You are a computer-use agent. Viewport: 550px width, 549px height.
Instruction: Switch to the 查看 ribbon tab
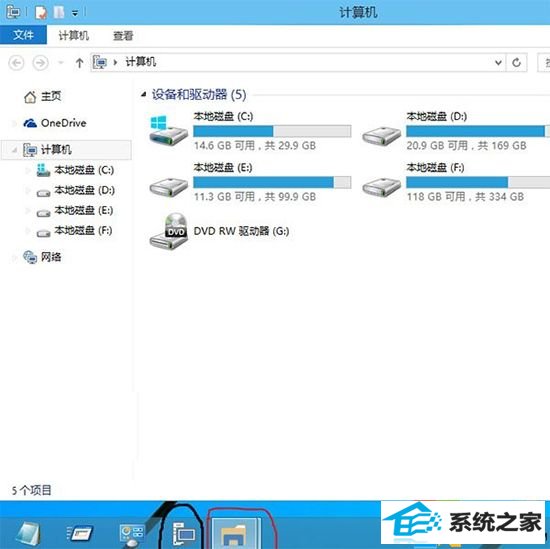123,35
